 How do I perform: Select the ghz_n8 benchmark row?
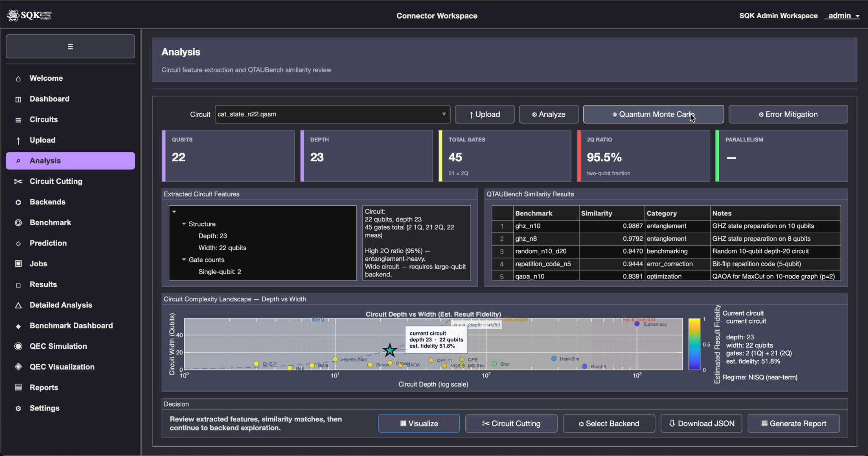click(x=666, y=239)
